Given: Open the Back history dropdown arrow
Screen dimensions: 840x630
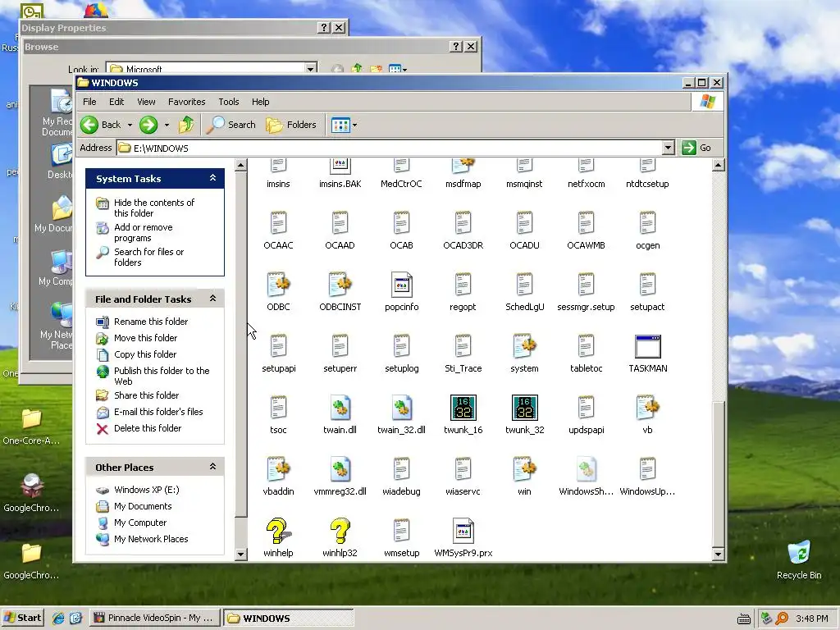Looking at the screenshot, I should [x=130, y=125].
